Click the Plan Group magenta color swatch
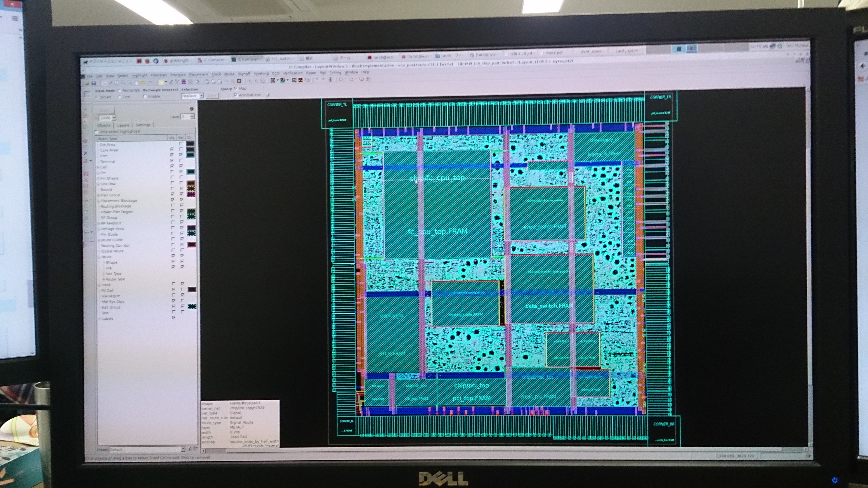This screenshot has width=868, height=488. pos(191,194)
